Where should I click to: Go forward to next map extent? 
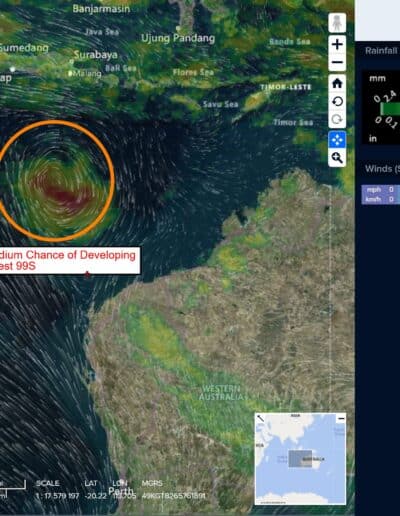point(337,119)
